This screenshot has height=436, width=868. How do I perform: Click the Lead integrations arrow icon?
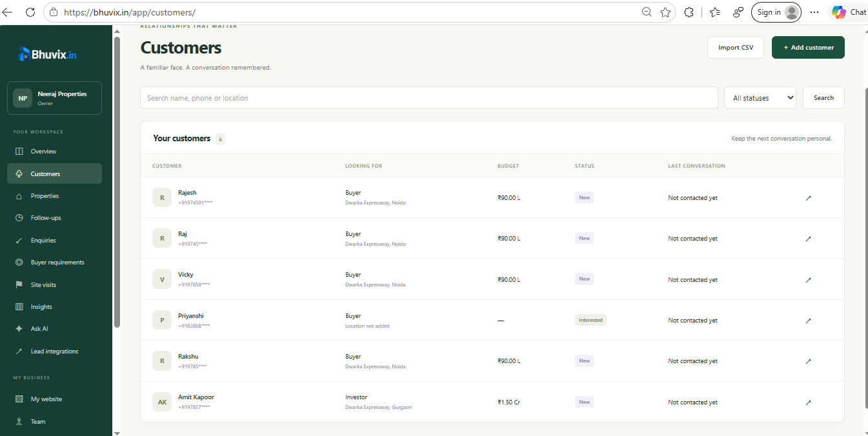point(19,352)
